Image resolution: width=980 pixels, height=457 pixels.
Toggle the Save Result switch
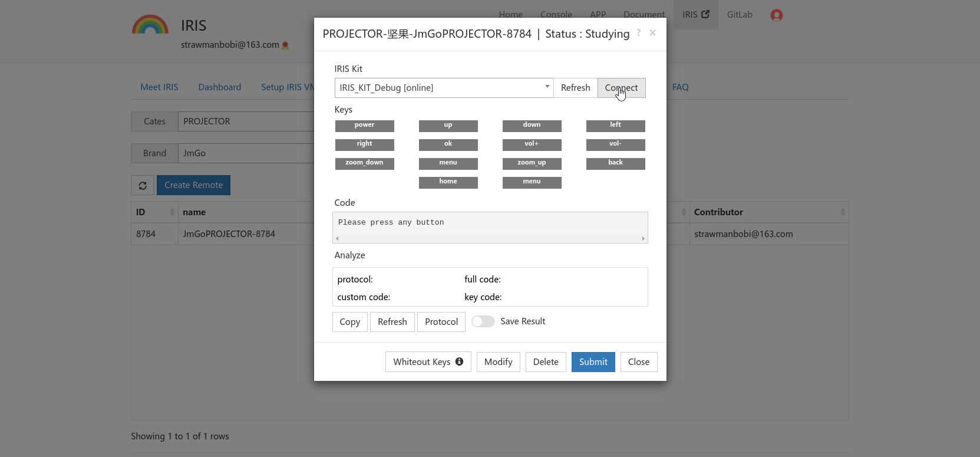pos(483,321)
